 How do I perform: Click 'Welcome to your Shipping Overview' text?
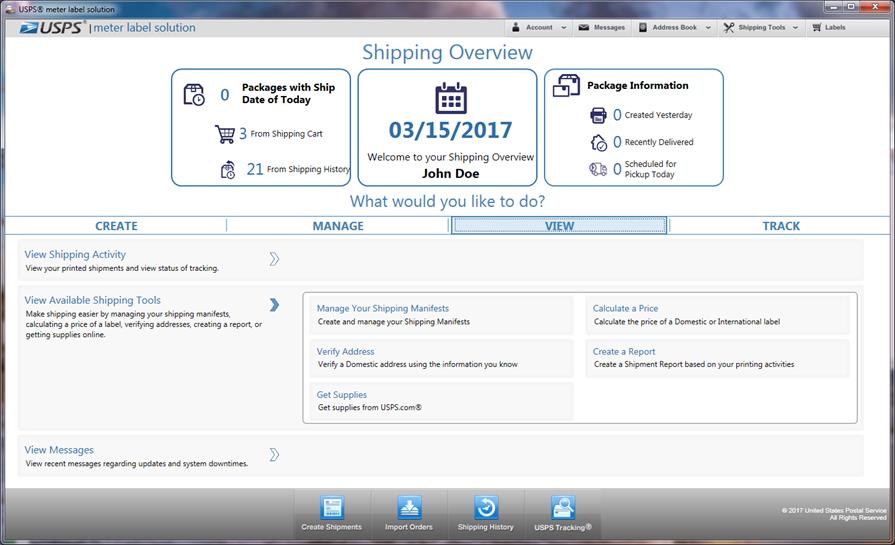pos(451,157)
